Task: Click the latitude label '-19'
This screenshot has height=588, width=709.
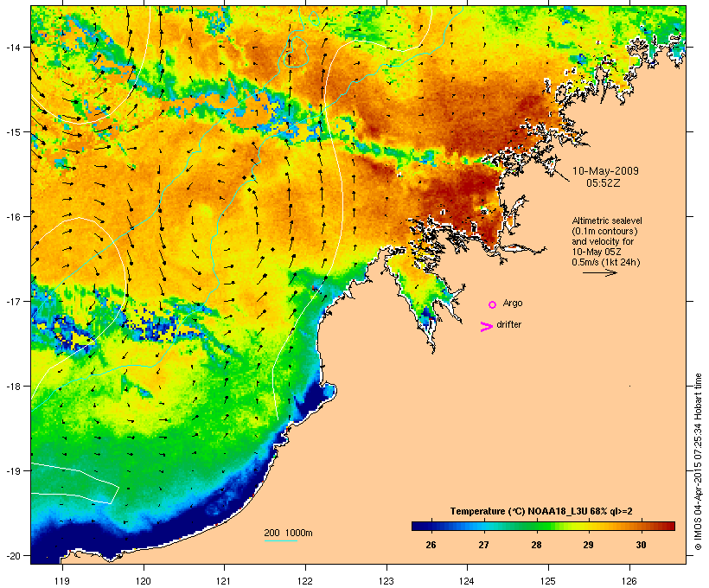Action: pos(13,471)
